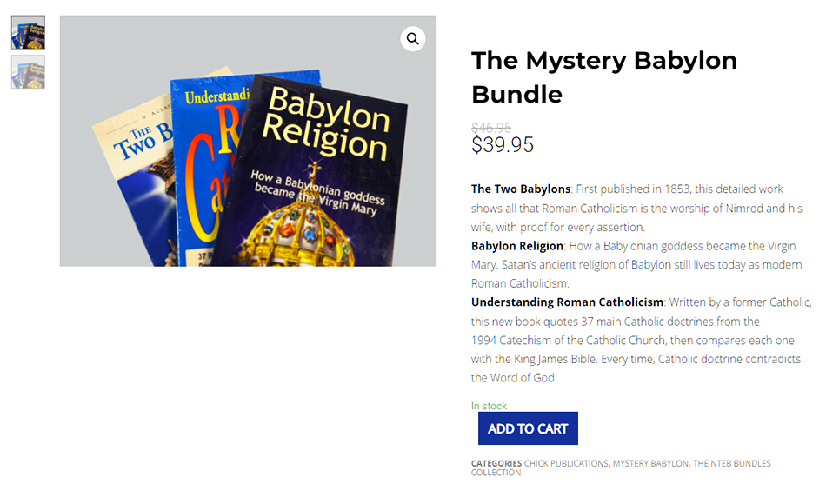Select the second product thumbnail
The image size is (826, 504).
click(28, 72)
